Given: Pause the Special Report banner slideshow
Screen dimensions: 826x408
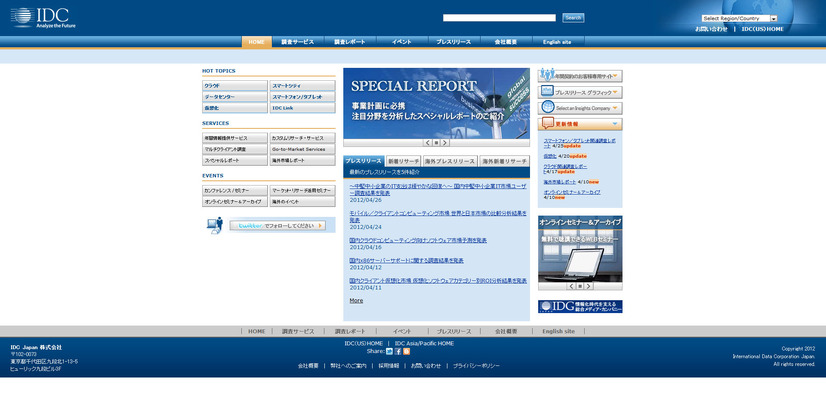Looking at the screenshot, I should tap(436, 143).
